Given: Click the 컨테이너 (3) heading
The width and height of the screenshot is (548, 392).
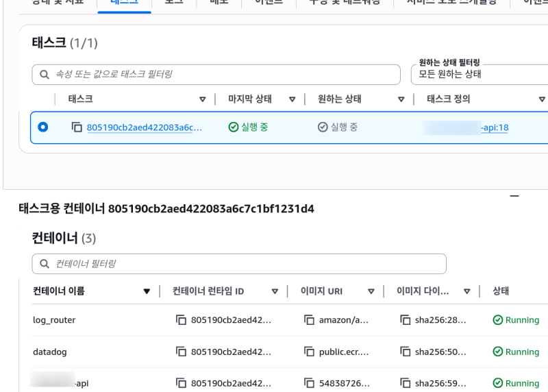Looking at the screenshot, I should 64,238.
